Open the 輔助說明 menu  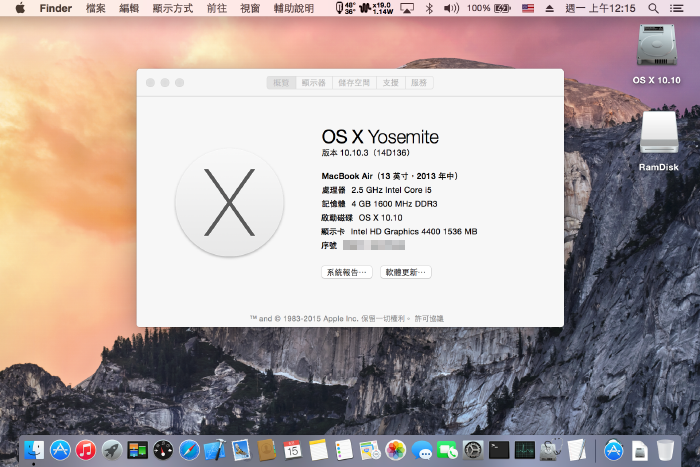pyautogui.click(x=293, y=8)
